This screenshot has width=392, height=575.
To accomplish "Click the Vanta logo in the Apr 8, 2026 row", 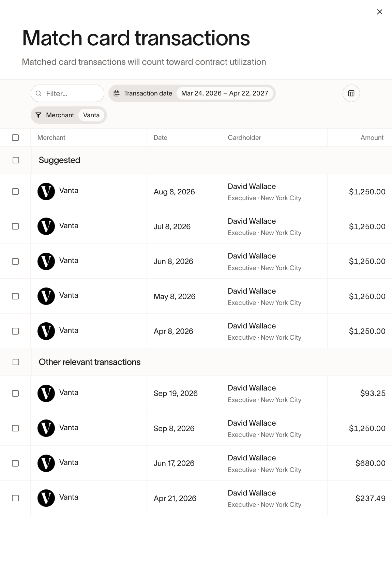I will [46, 331].
